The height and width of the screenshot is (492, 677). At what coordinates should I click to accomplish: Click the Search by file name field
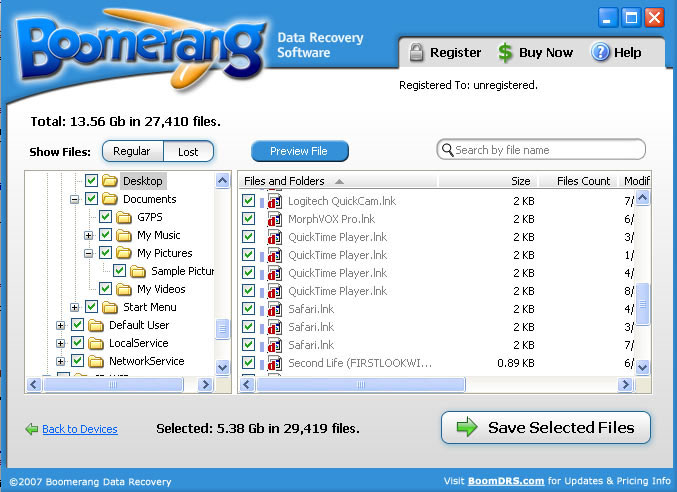[541, 150]
